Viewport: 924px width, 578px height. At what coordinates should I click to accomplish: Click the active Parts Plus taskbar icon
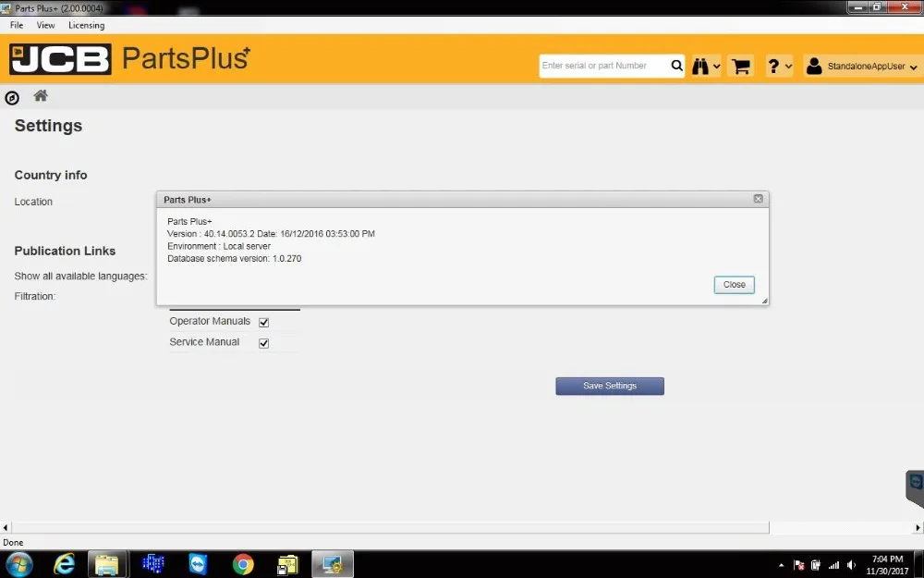click(333, 564)
